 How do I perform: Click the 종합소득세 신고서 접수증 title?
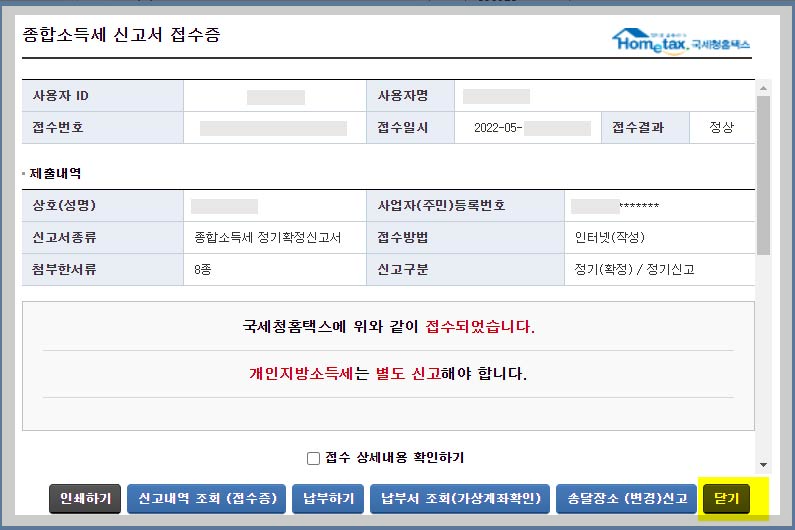point(121,34)
